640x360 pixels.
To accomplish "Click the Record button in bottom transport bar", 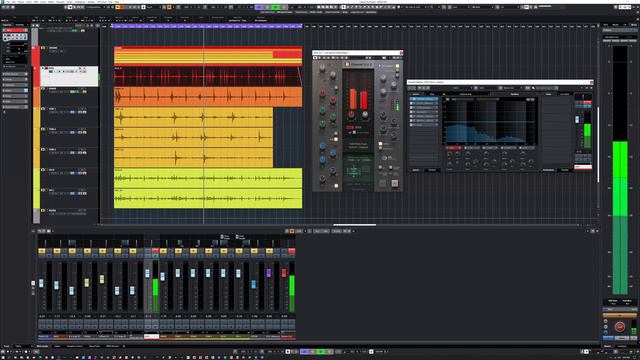I will point(330,351).
